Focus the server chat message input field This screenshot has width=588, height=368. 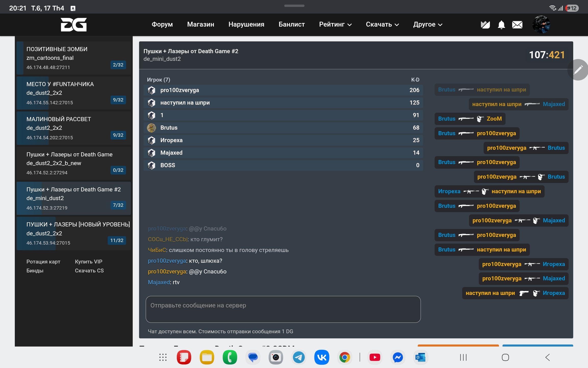point(283,309)
